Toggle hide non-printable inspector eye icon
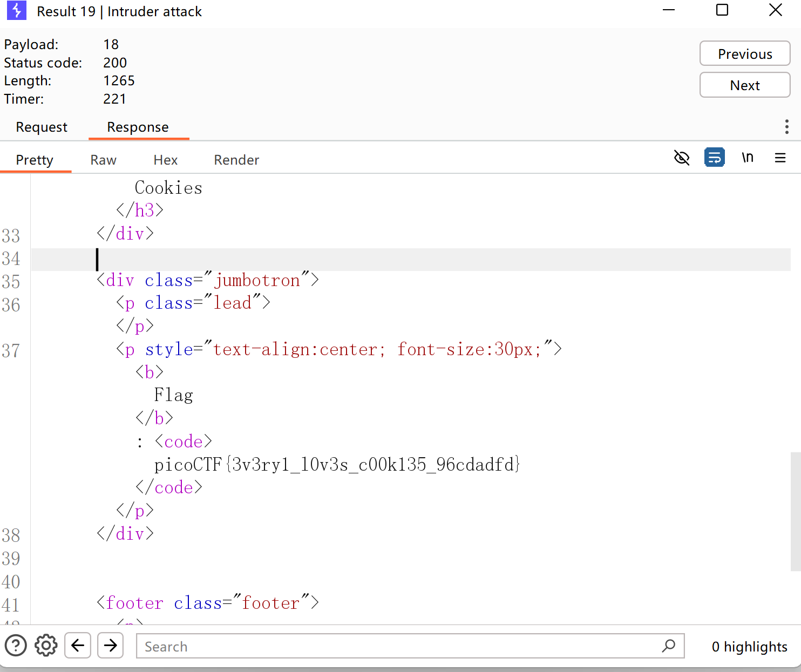The width and height of the screenshot is (801, 672). point(682,158)
